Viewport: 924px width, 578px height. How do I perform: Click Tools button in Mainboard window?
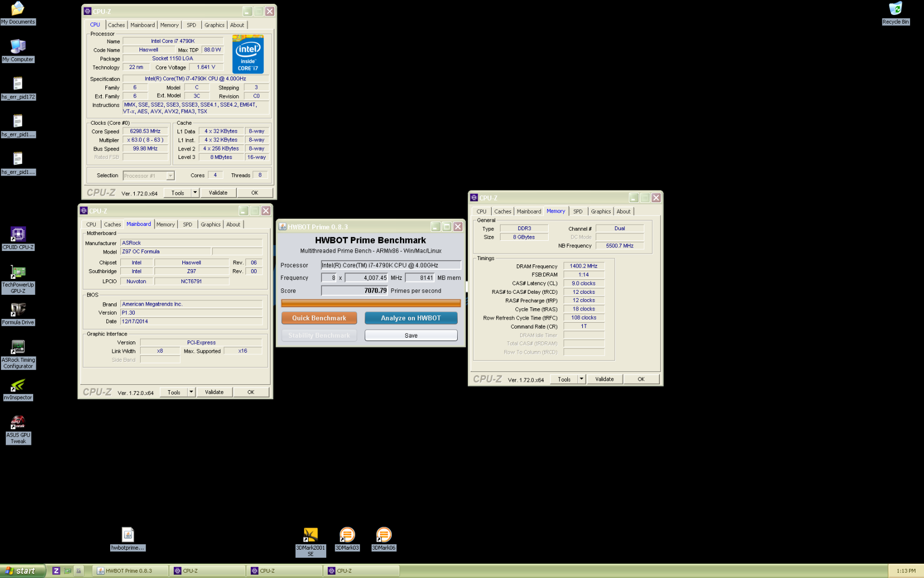(174, 392)
